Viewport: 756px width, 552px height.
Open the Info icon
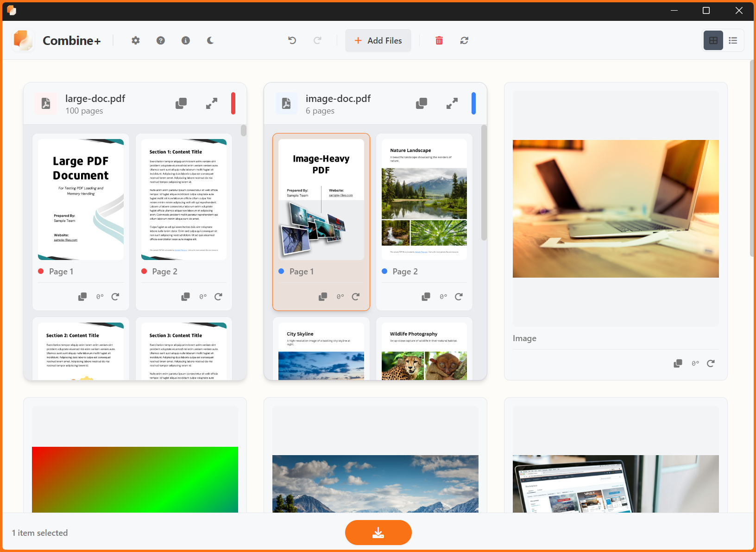(186, 40)
